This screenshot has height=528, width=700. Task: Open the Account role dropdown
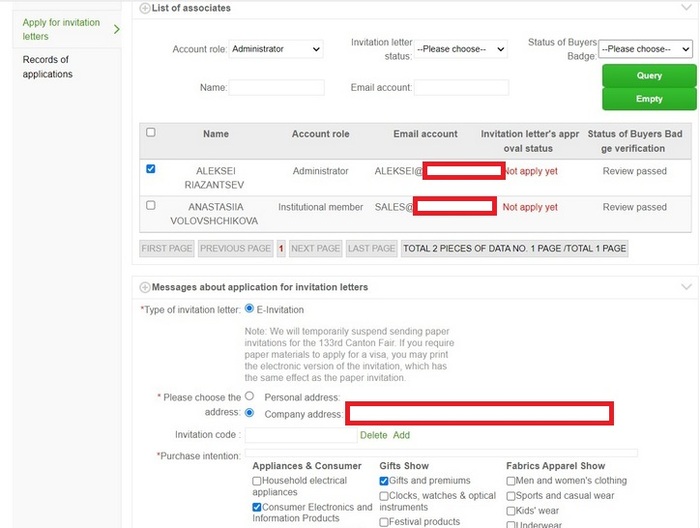click(x=276, y=49)
